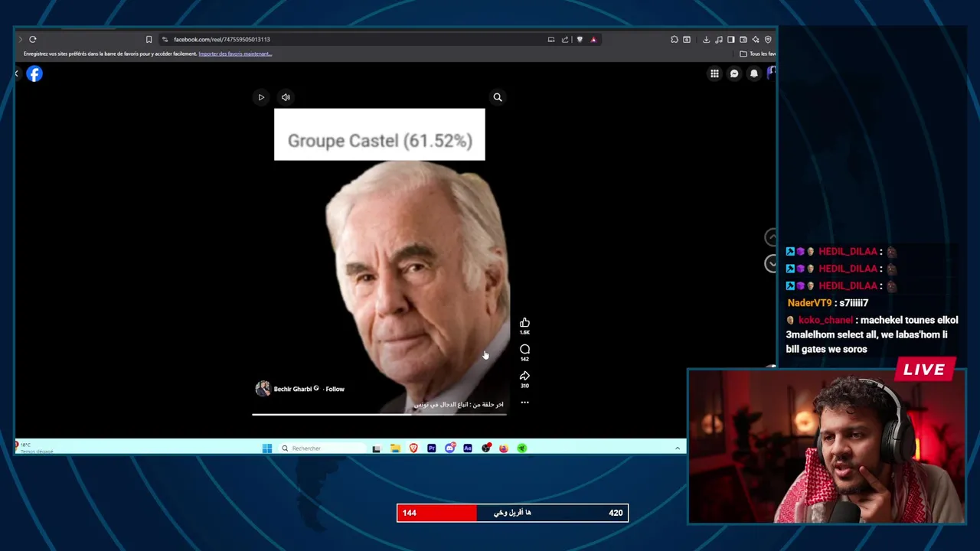Open the Extensions puzzle icon

(675, 39)
